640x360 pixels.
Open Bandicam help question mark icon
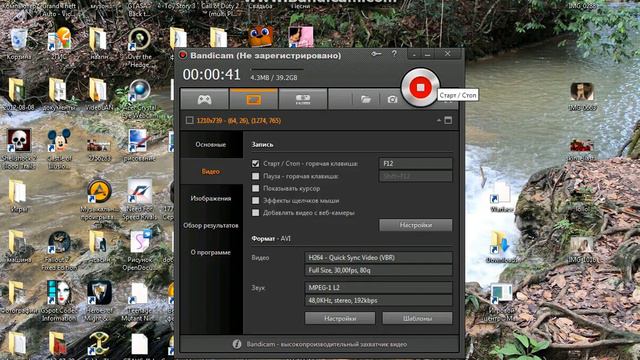coord(394,54)
